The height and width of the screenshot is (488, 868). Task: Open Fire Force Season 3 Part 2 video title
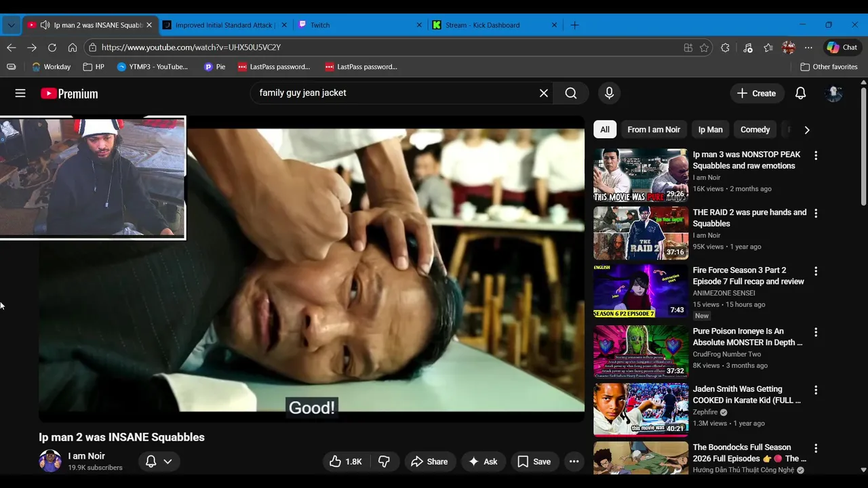point(749,276)
